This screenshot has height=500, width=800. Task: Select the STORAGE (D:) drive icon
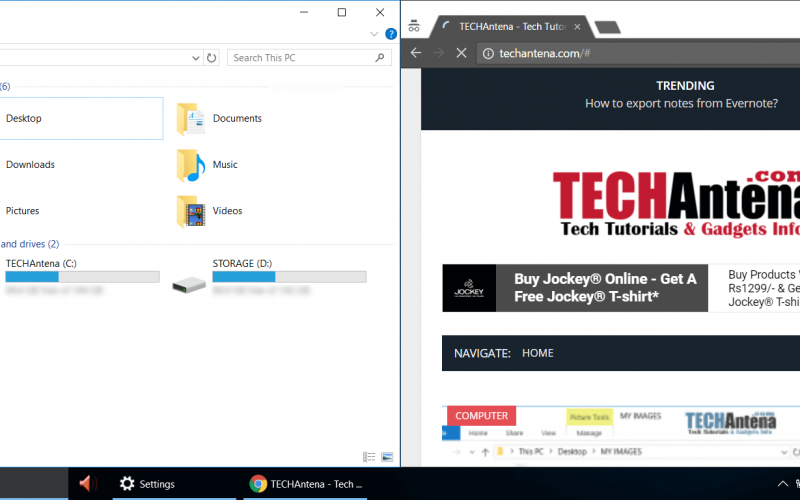[x=189, y=285]
